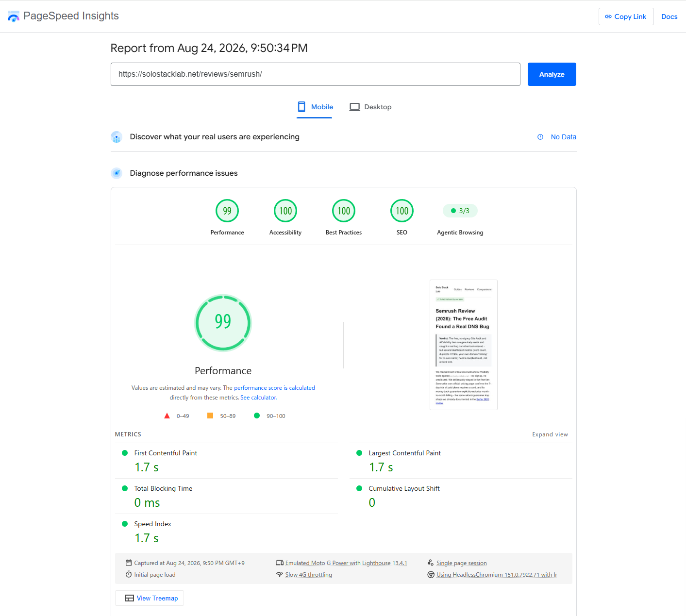The image size is (686, 616).
Task: Click the device icon beside Emulated Moto G Power
Action: click(x=280, y=563)
